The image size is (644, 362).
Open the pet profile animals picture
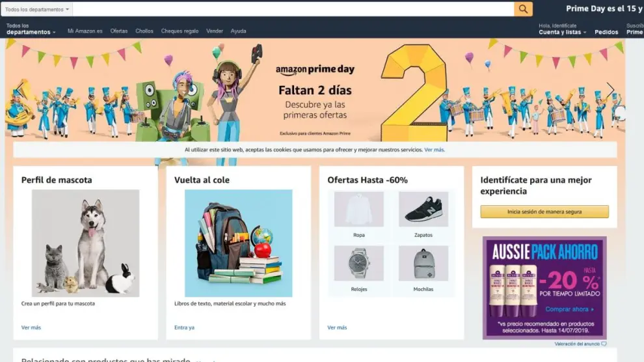(85, 243)
